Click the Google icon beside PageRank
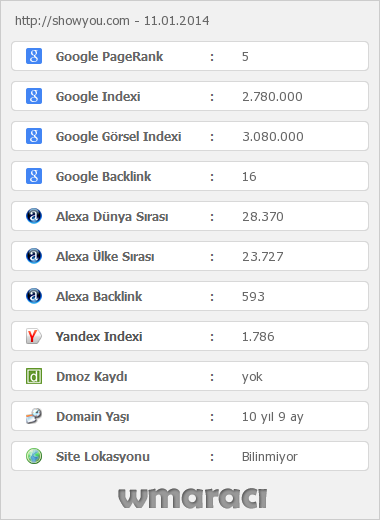The image size is (380, 520). 34,56
